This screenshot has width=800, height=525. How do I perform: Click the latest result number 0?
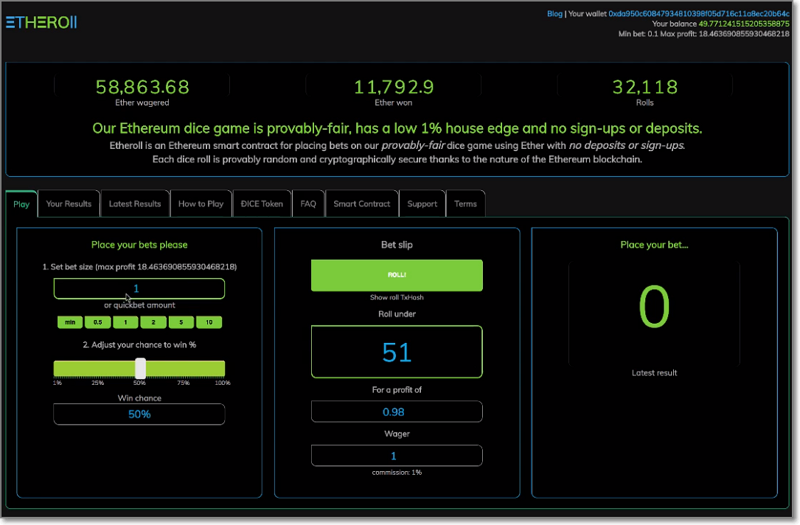click(654, 307)
